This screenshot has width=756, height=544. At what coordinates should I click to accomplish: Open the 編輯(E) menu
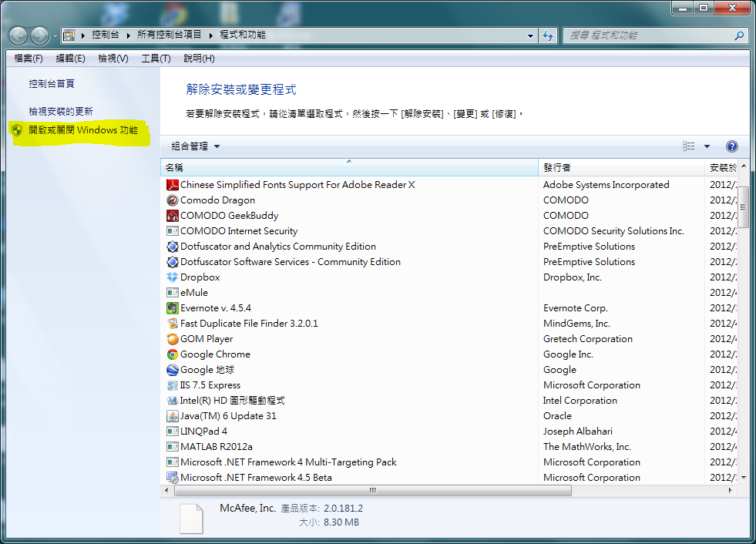pyautogui.click(x=70, y=59)
